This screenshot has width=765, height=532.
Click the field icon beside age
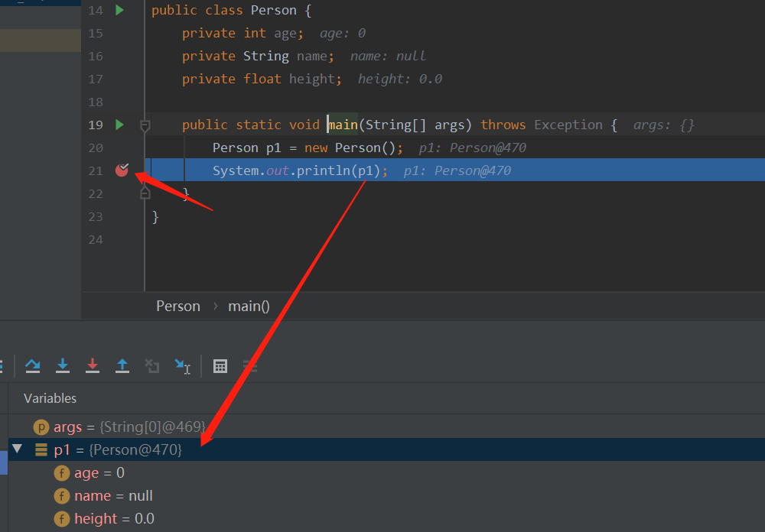tap(61, 473)
